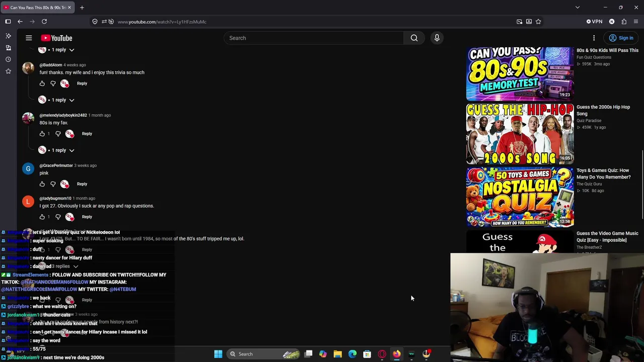Open the sidebar history clock icon
This screenshot has width=644, height=362.
(8, 59)
